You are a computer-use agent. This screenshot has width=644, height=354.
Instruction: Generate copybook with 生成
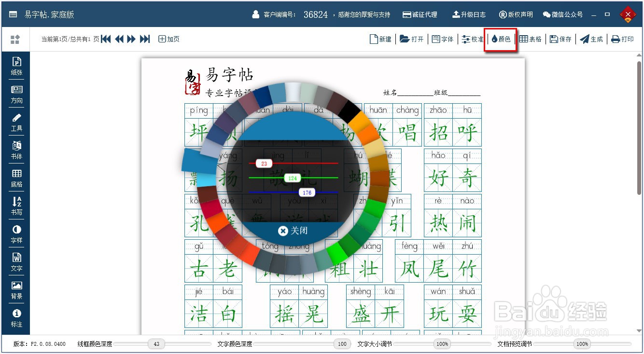click(591, 39)
